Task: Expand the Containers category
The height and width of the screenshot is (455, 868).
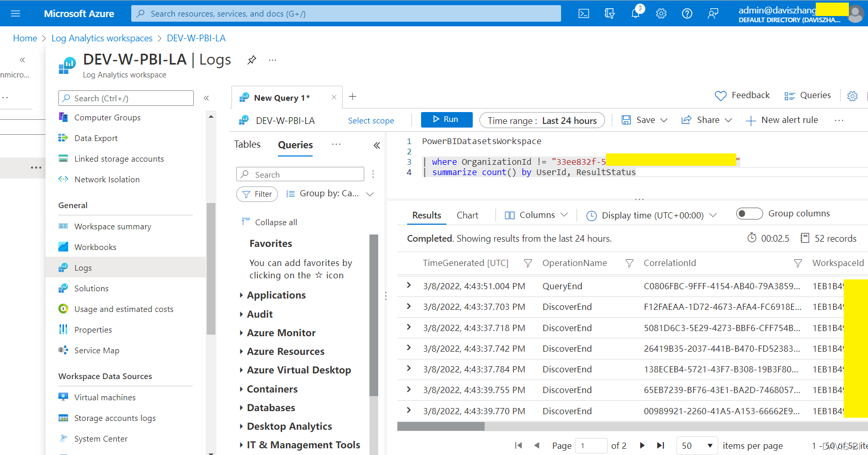Action: click(272, 389)
